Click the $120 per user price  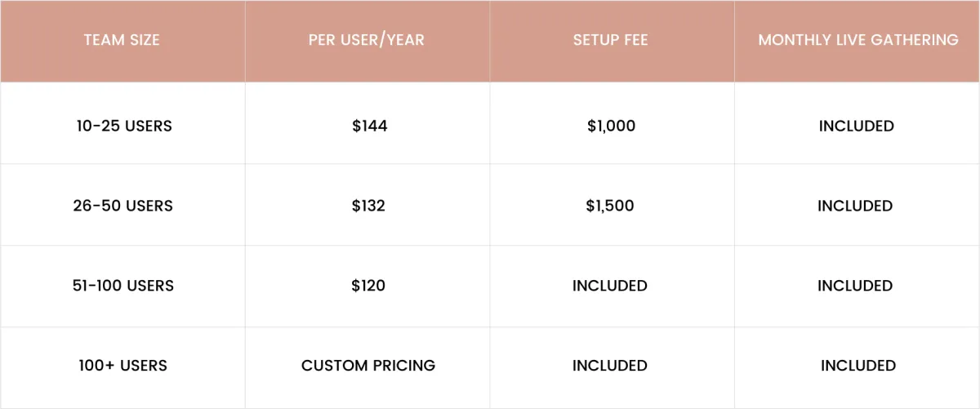(368, 286)
